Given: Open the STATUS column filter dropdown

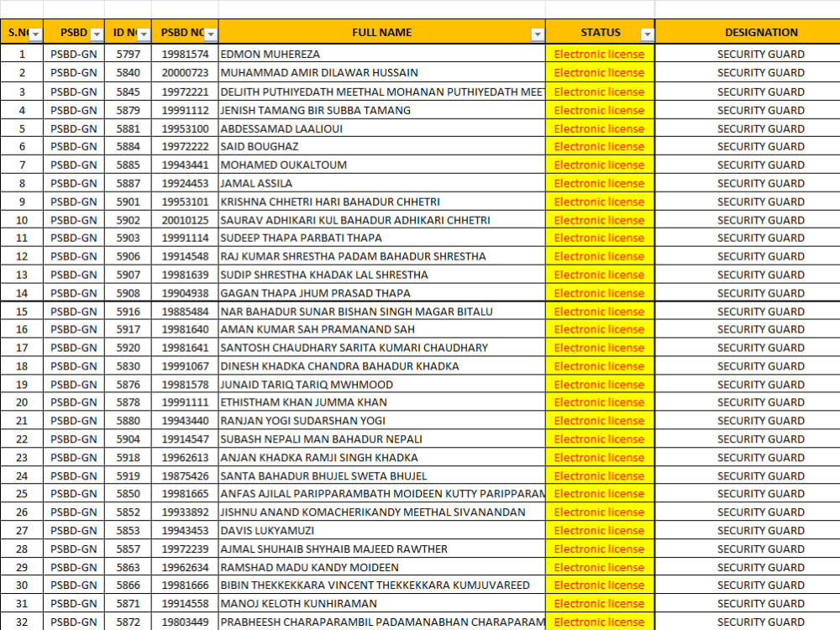Looking at the screenshot, I should pos(646,33).
